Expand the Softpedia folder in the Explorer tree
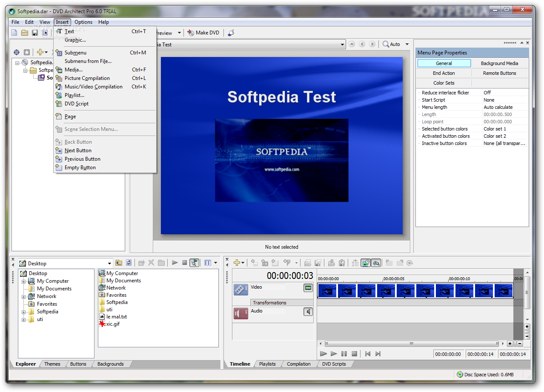 [24, 312]
